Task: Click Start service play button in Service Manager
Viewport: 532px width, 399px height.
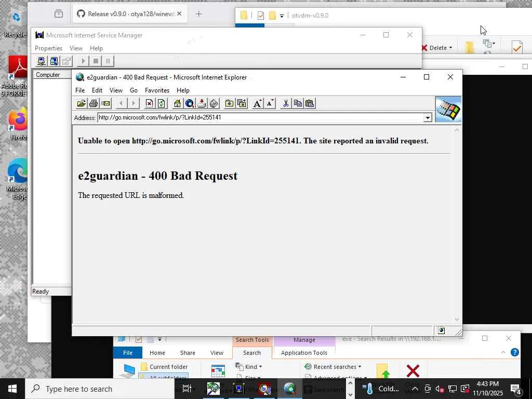Action: click(83, 61)
